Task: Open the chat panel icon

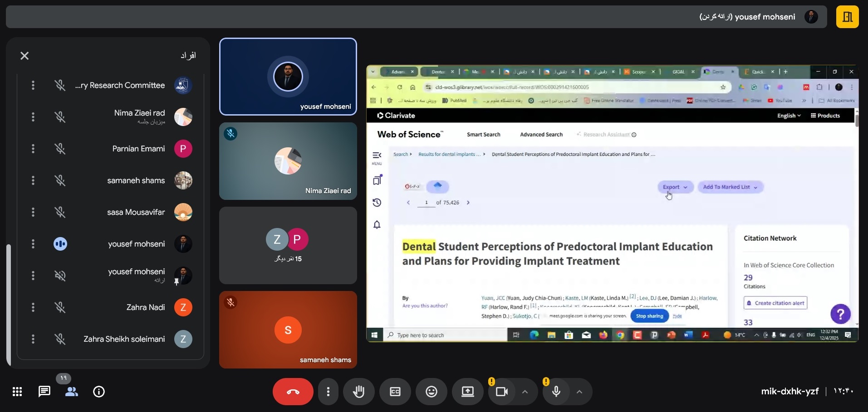Action: click(x=44, y=392)
